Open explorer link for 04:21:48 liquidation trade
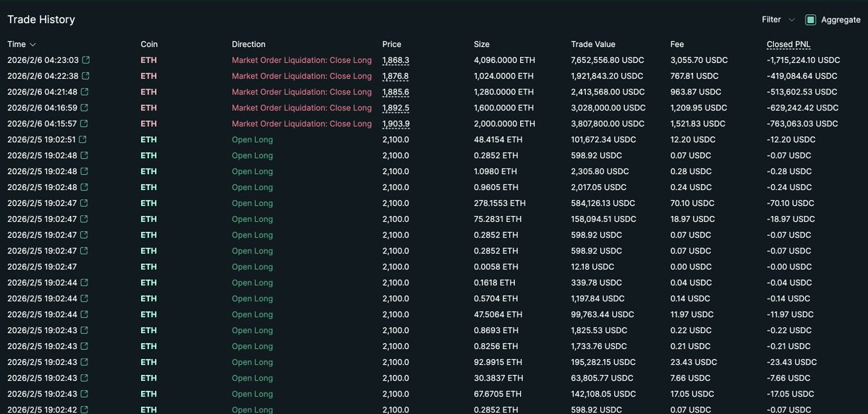 point(86,92)
